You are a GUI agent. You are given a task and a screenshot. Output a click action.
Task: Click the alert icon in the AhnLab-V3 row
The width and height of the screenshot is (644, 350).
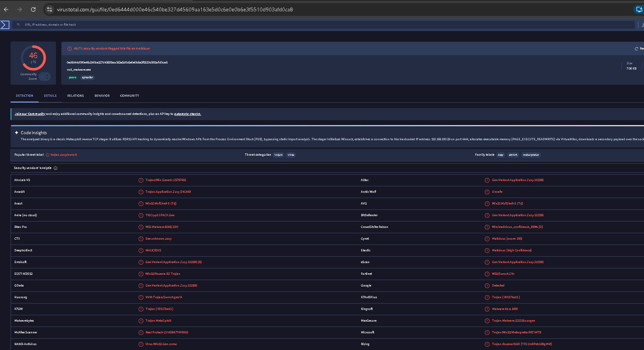[x=141, y=180]
